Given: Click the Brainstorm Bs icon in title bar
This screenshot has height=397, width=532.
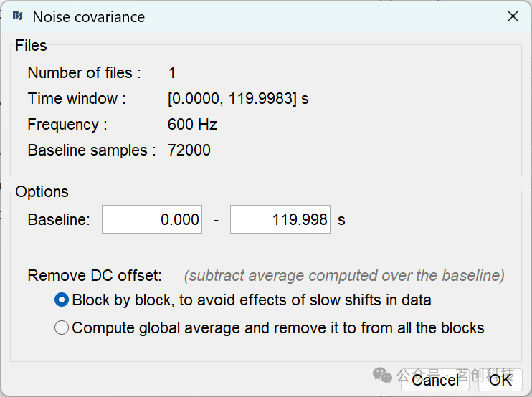Looking at the screenshot, I should (18, 16).
